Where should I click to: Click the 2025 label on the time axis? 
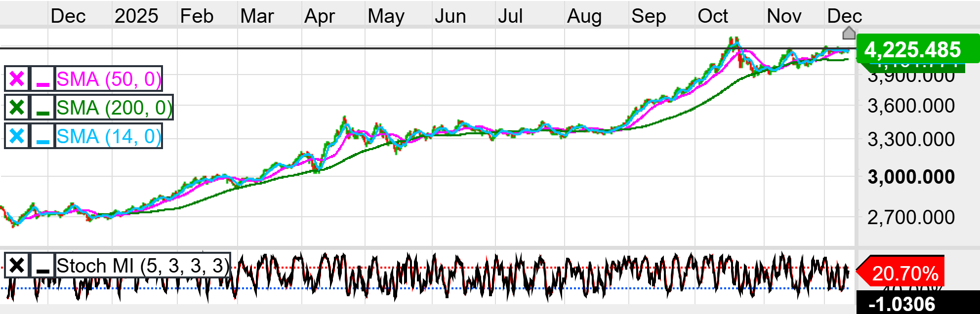point(136,16)
